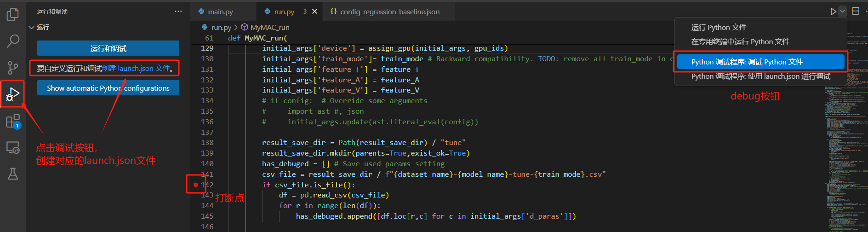This screenshot has height=232, width=868.
Task: Open the Remote Explorer icon
Action: pos(13,147)
